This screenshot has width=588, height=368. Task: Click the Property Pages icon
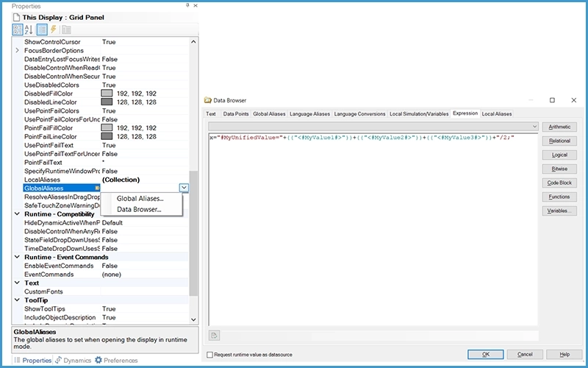(x=66, y=29)
